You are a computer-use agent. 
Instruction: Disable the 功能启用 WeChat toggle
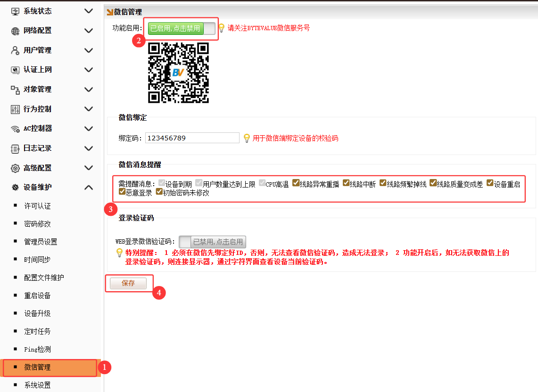pos(182,29)
